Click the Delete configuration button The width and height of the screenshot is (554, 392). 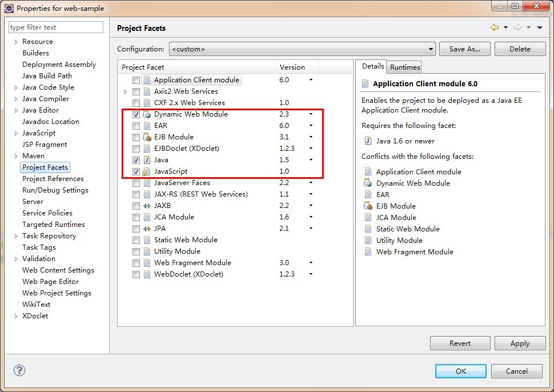pos(520,49)
